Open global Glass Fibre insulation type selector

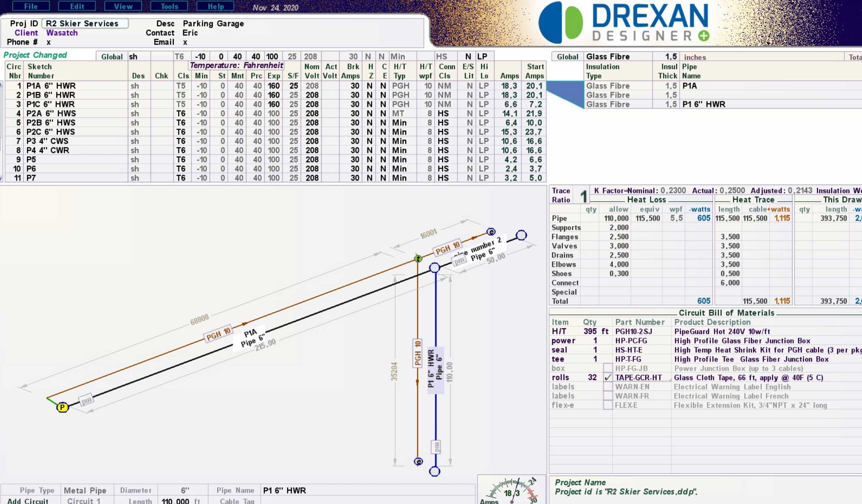[x=618, y=56]
